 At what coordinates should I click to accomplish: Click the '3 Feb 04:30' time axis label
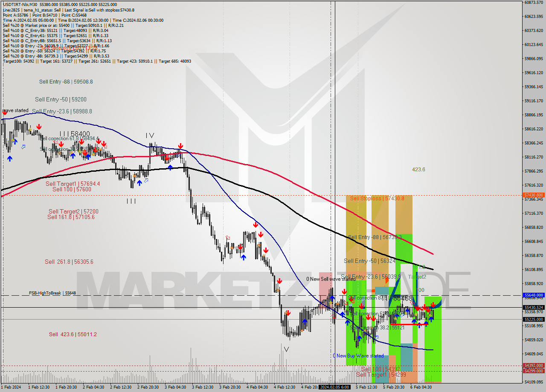point(175,387)
